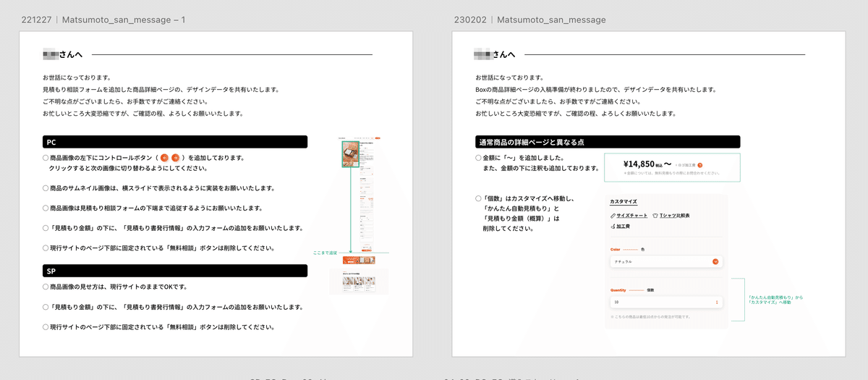Select the さんへ heading in the right artboard
Screen dimensions: 868x380
[503, 54]
